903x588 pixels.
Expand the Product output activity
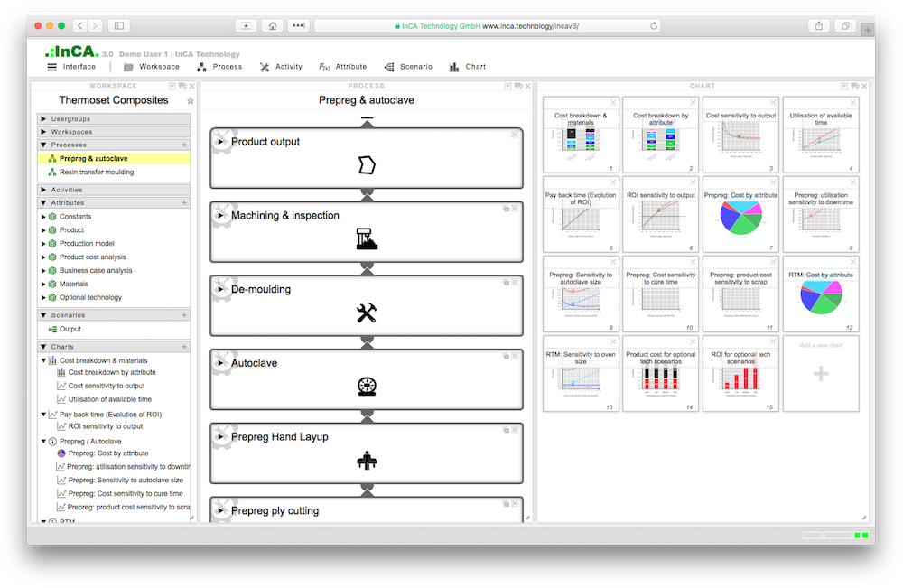pos(220,142)
